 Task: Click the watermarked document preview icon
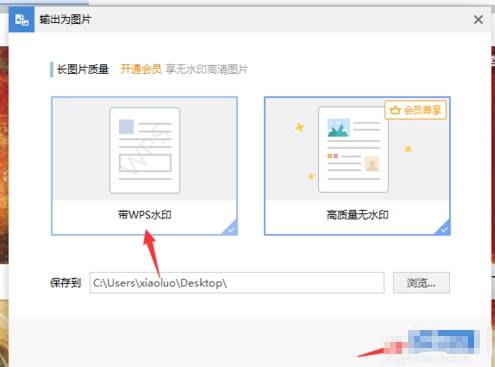pos(145,150)
